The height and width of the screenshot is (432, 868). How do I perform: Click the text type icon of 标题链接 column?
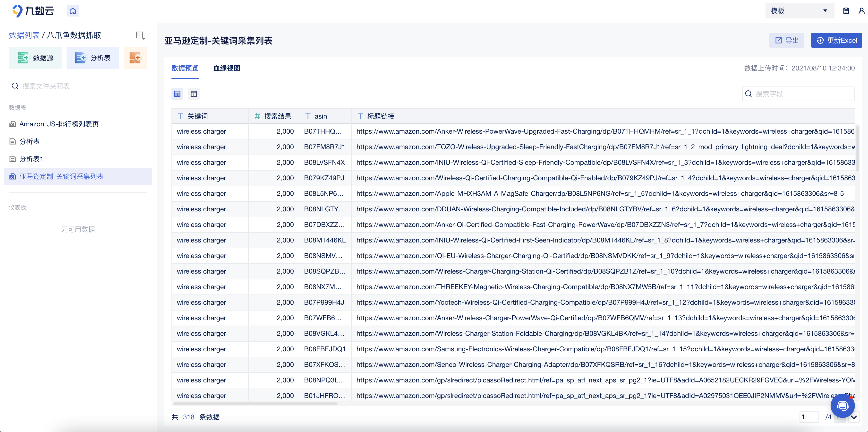pyautogui.click(x=360, y=116)
